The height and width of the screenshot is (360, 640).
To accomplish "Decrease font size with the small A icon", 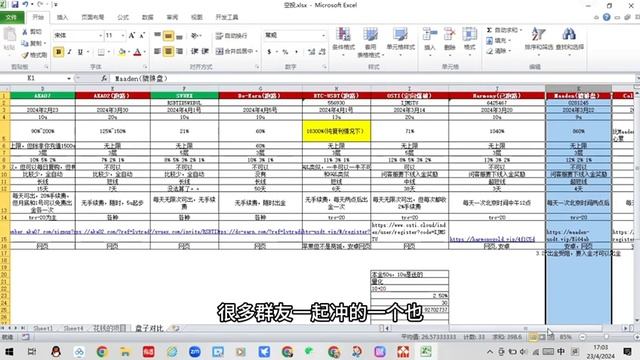I will 142,36.
